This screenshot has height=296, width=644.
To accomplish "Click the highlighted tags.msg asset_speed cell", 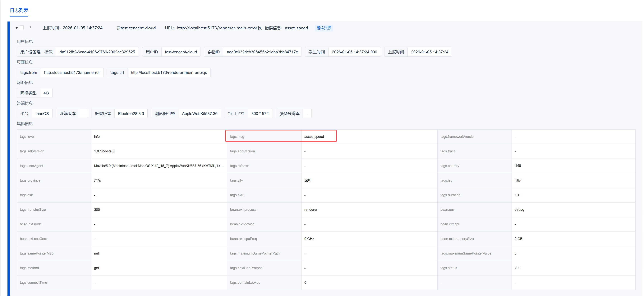I will pos(314,137).
